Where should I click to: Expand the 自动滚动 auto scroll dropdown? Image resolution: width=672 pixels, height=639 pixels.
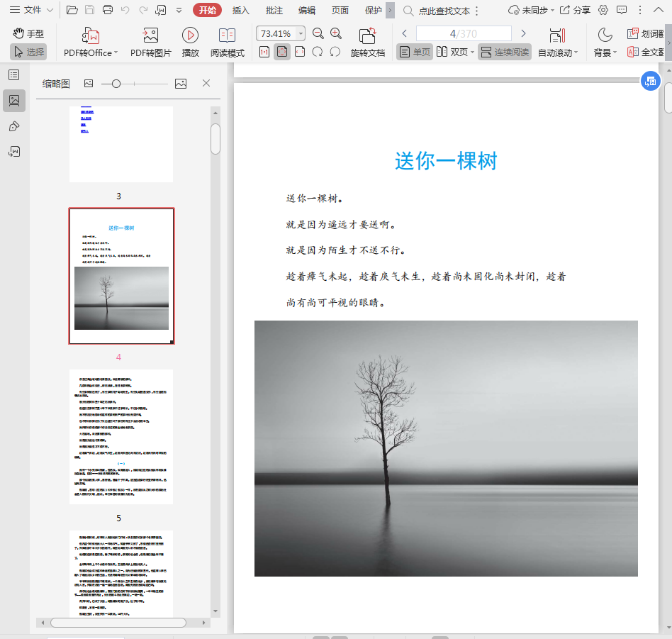pyautogui.click(x=576, y=52)
